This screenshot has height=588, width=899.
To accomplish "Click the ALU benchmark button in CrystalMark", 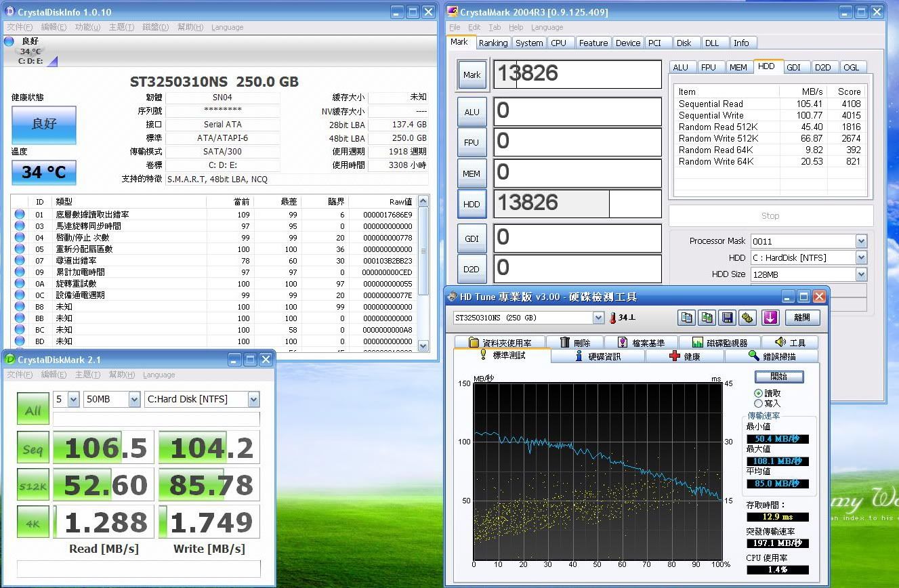I will tap(472, 112).
